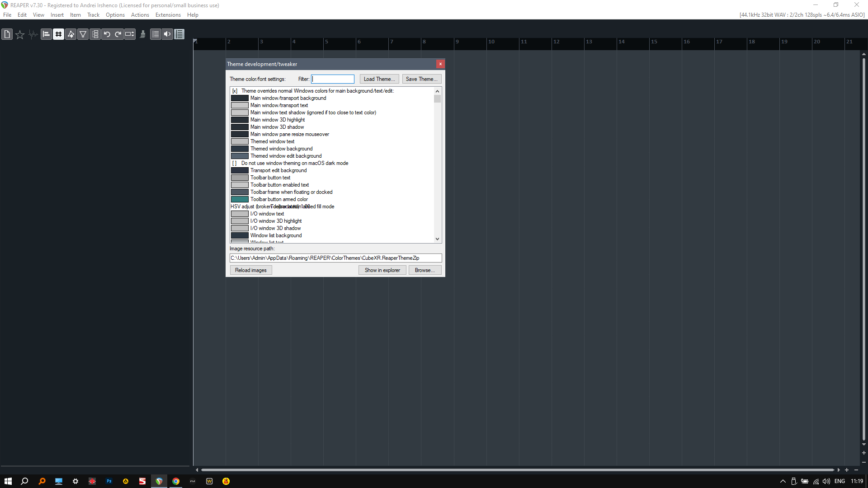The width and height of the screenshot is (868, 488).
Task: Toggle 'Theme overrides normal Windows colors' checkbox
Action: click(x=235, y=91)
